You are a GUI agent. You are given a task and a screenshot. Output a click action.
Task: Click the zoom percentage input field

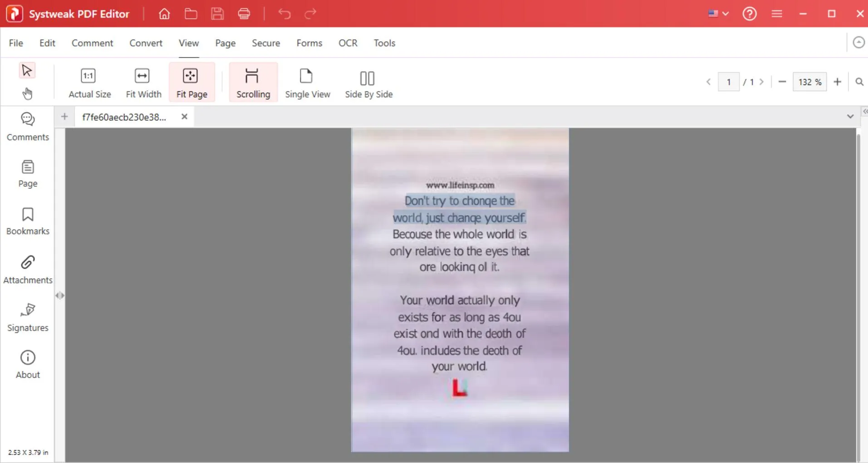point(809,82)
